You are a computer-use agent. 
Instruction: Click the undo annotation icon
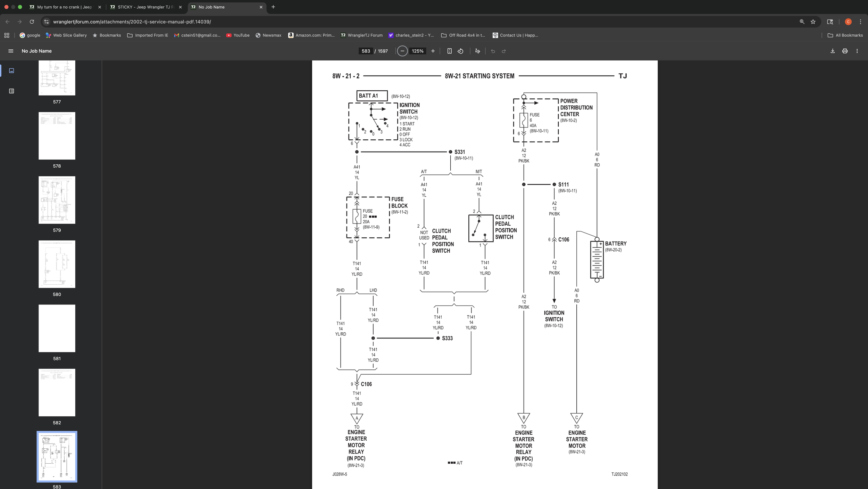493,51
